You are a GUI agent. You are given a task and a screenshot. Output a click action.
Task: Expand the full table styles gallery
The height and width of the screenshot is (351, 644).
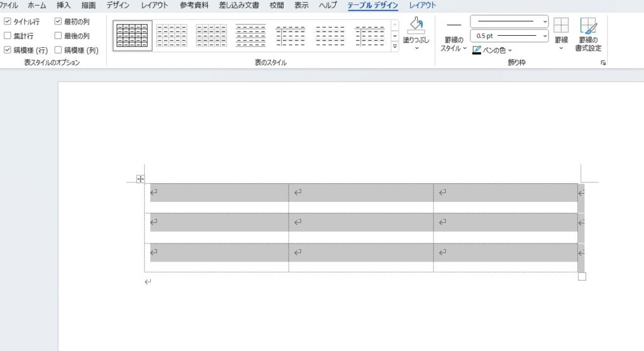[x=395, y=47]
